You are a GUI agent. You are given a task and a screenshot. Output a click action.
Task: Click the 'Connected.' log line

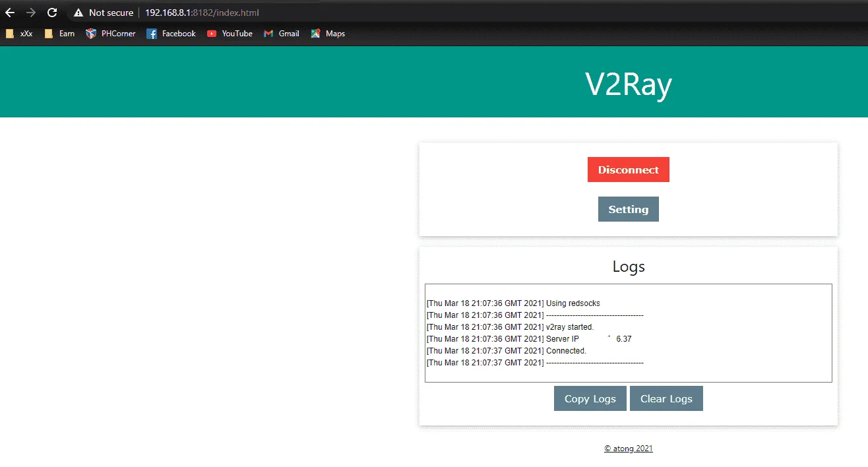pyautogui.click(x=506, y=351)
